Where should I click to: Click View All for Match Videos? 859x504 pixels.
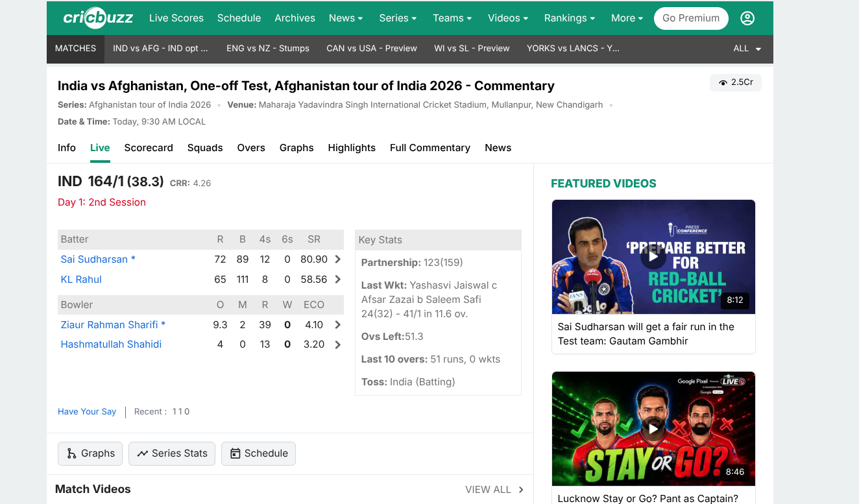494,490
